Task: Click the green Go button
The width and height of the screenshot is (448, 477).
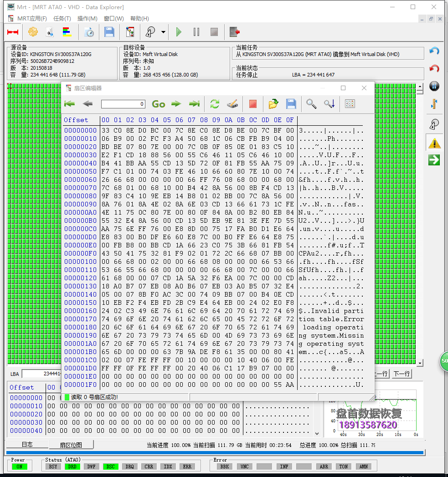Action: tap(159, 104)
